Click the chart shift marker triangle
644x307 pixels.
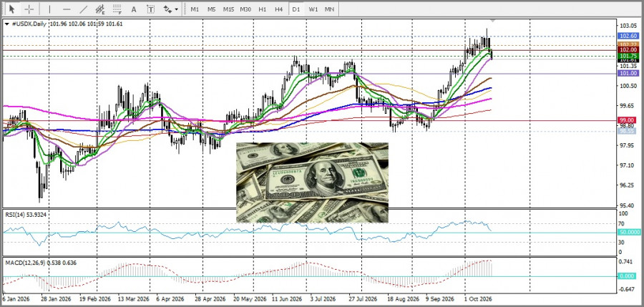pyautogui.click(x=493, y=21)
